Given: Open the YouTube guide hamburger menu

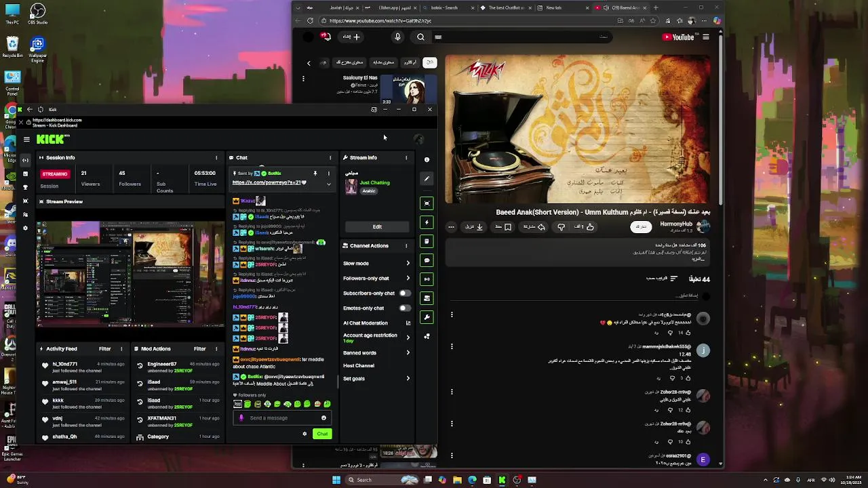Looking at the screenshot, I should tap(706, 37).
